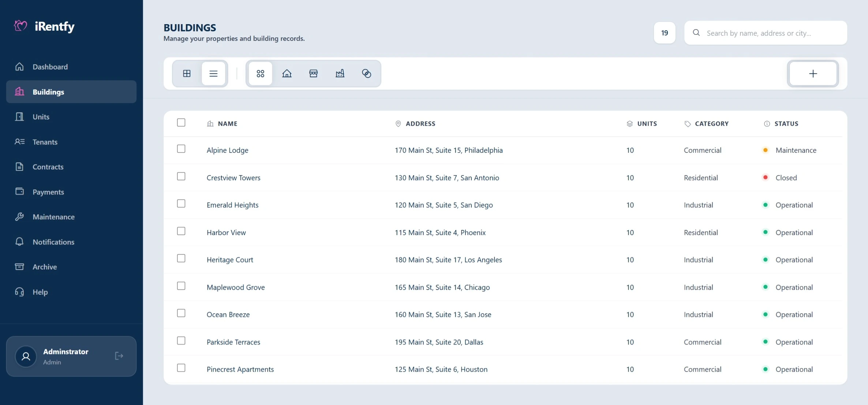Click address 180 Main St, Los Angeles
The height and width of the screenshot is (405, 868).
(x=448, y=260)
